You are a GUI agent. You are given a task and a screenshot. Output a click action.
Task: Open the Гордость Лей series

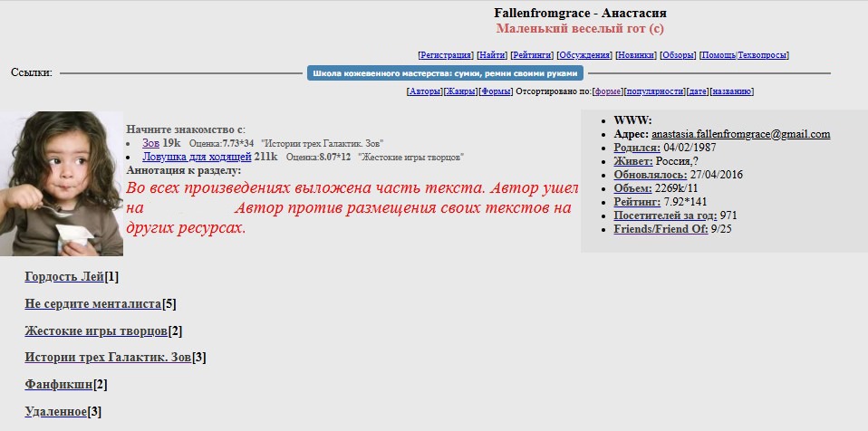64,276
